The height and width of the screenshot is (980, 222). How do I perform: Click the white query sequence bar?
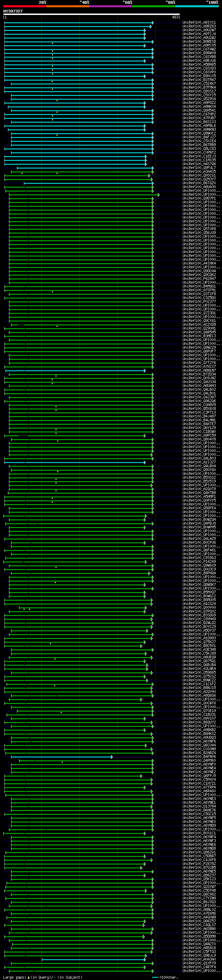(92, 15)
